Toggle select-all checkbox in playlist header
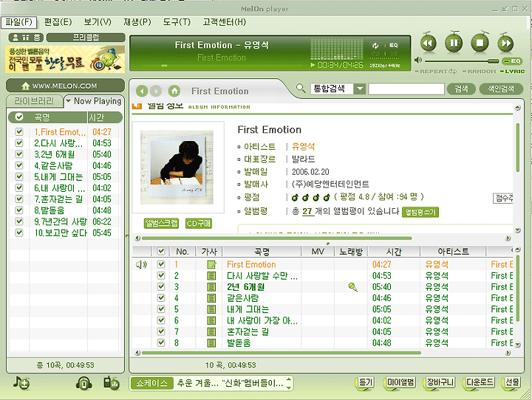532x400 pixels. (x=19, y=117)
